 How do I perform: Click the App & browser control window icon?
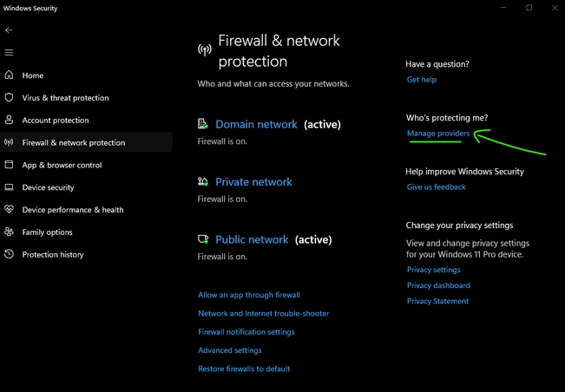tap(9, 165)
